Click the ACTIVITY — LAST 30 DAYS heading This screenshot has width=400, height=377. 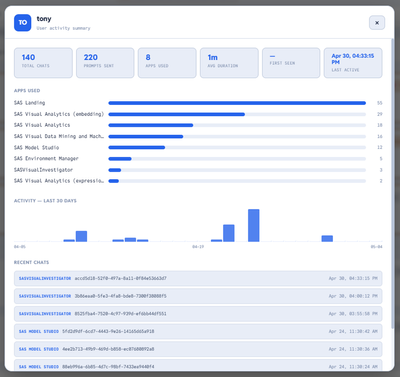(45, 201)
